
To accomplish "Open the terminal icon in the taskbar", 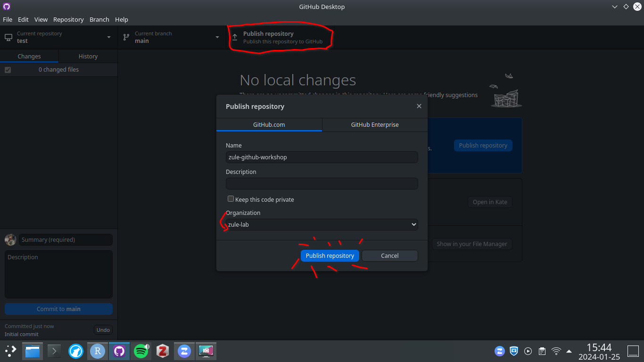I will point(54,351).
